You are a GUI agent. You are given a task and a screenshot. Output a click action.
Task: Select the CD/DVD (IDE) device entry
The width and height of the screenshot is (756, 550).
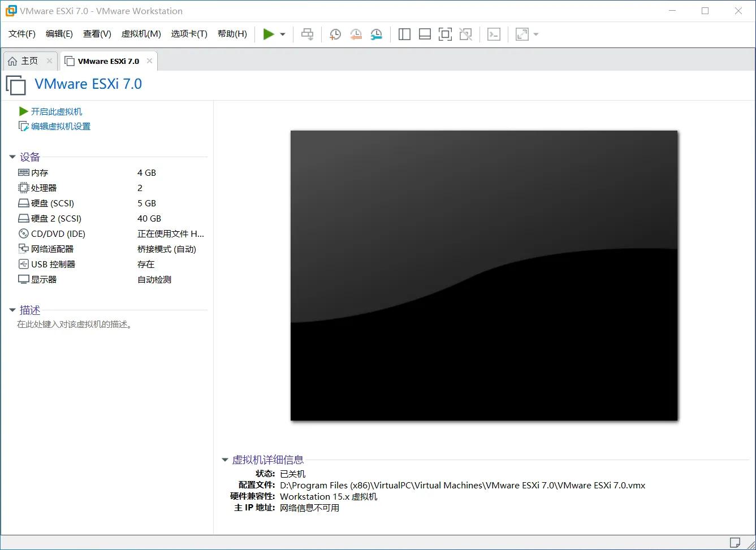point(58,233)
